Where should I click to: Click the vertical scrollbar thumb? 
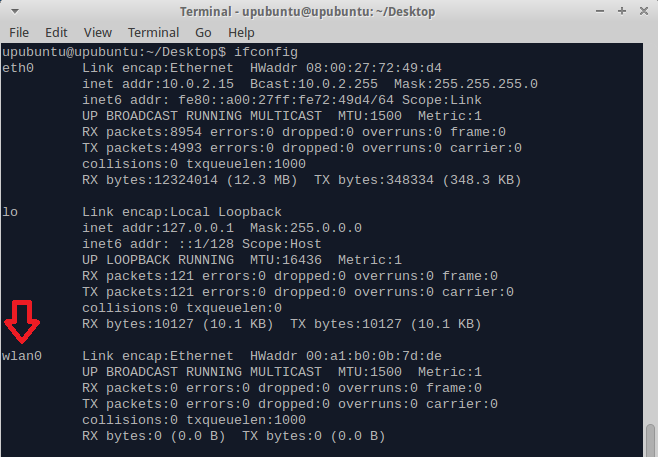coord(651,441)
